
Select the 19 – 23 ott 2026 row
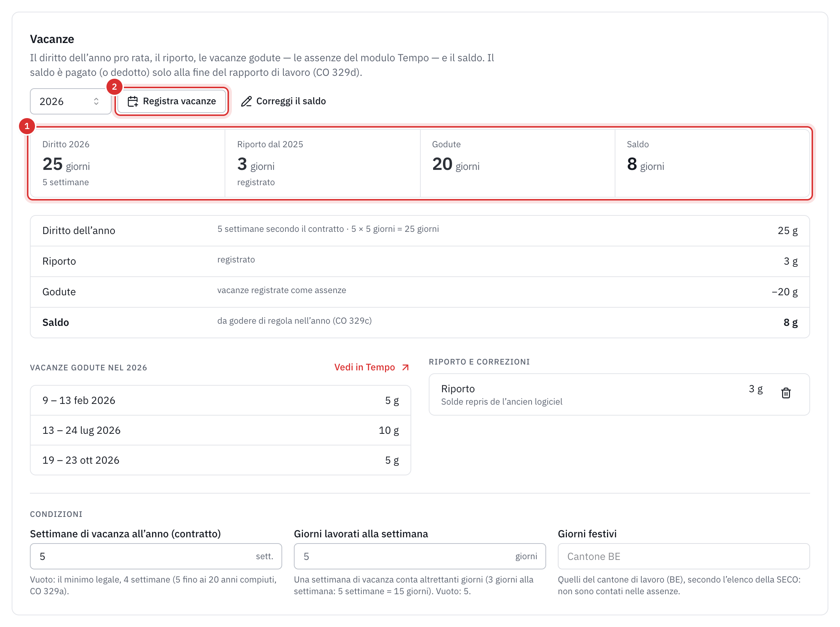point(221,460)
